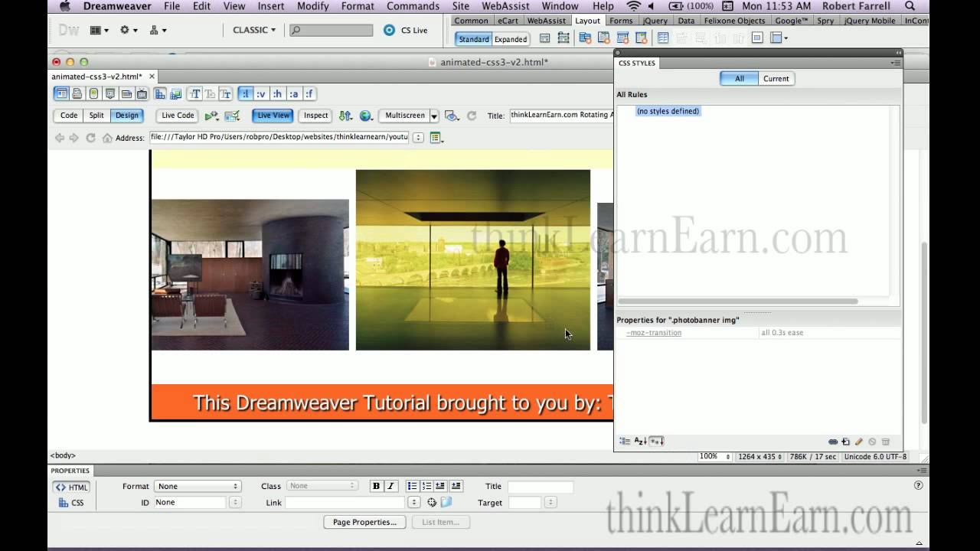The width and height of the screenshot is (980, 551).
Task: Click the IFrame icon in Layout bar
Action: coord(757,38)
